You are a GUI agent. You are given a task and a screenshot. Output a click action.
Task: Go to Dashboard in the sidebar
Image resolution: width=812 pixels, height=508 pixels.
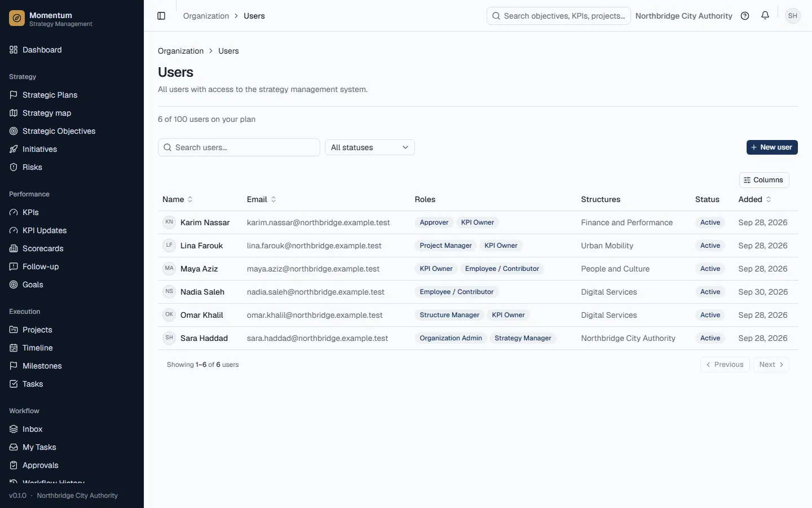click(x=72, y=50)
